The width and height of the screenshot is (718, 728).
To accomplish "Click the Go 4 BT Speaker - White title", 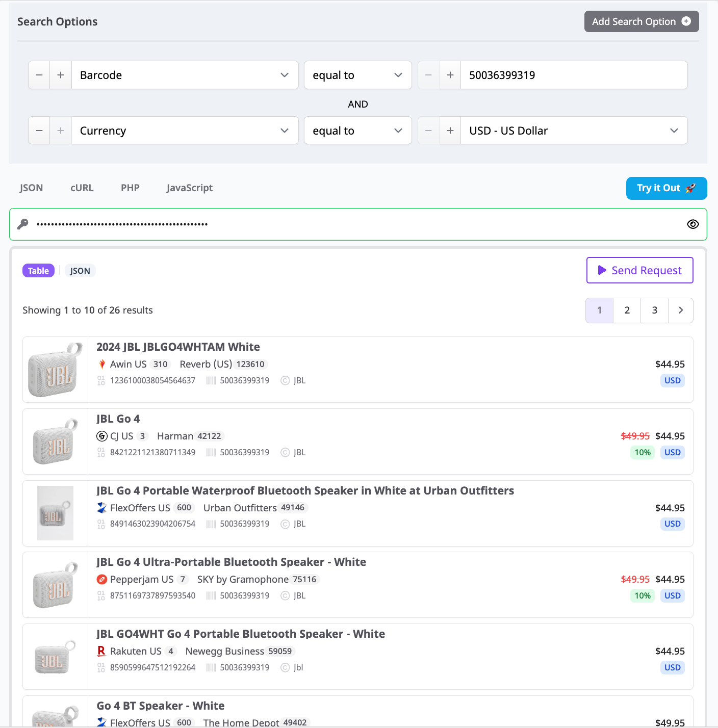I will point(161,706).
